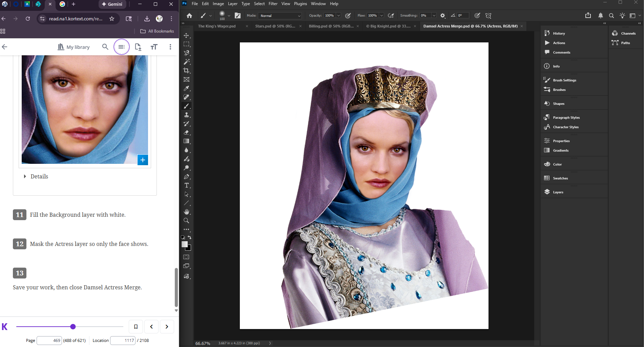Select the Move tool
The width and height of the screenshot is (644, 347).
pos(186,36)
